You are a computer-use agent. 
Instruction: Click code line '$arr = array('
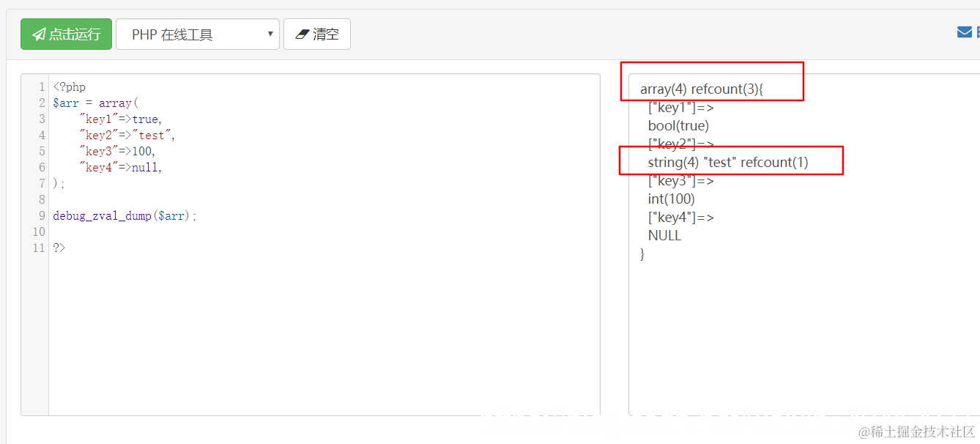[x=95, y=103]
